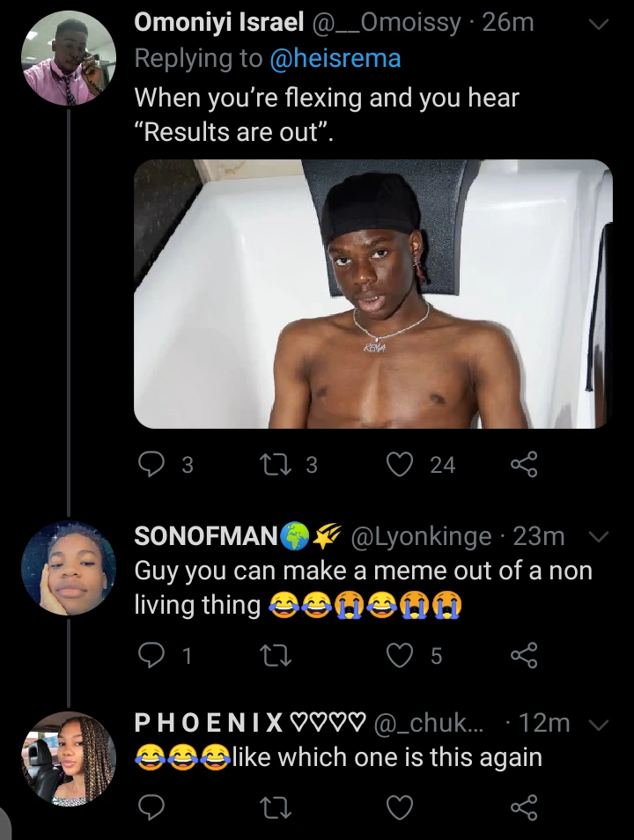The width and height of the screenshot is (634, 840).
Task: Open the @heisrema mention link
Action: [335, 58]
